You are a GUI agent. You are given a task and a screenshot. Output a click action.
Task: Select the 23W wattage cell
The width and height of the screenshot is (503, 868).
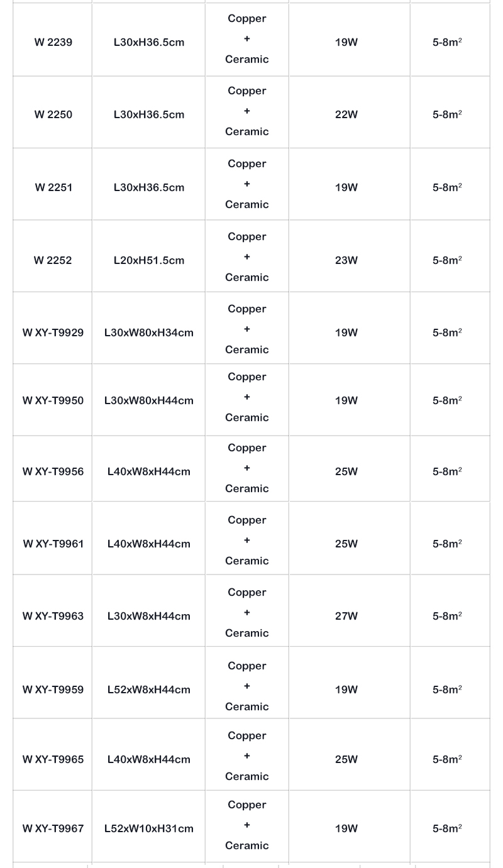coord(346,261)
